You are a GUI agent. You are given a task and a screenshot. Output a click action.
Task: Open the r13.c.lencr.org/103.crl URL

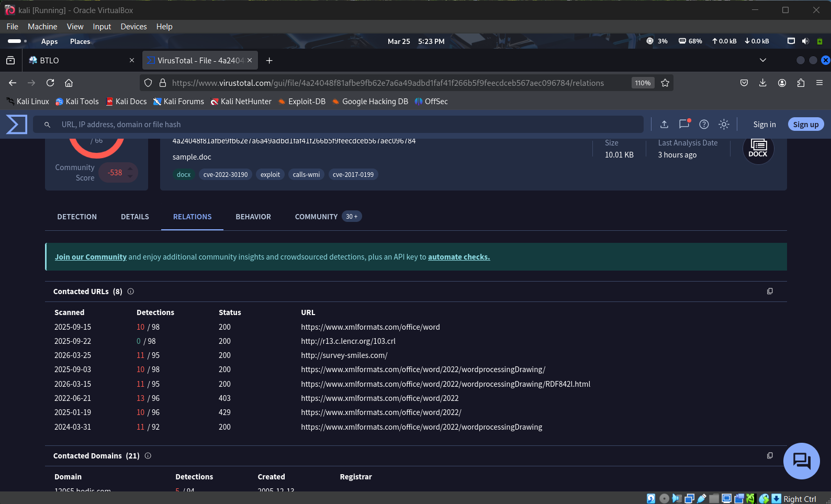[348, 341]
